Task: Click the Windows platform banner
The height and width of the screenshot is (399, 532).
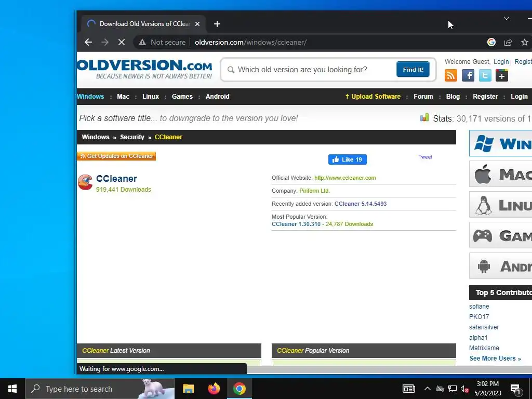Action: (x=500, y=143)
